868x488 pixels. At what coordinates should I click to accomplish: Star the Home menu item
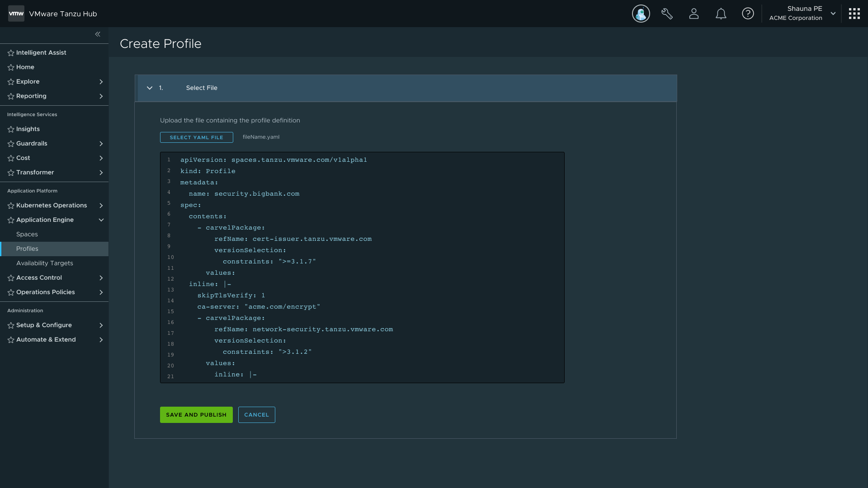[11, 67]
